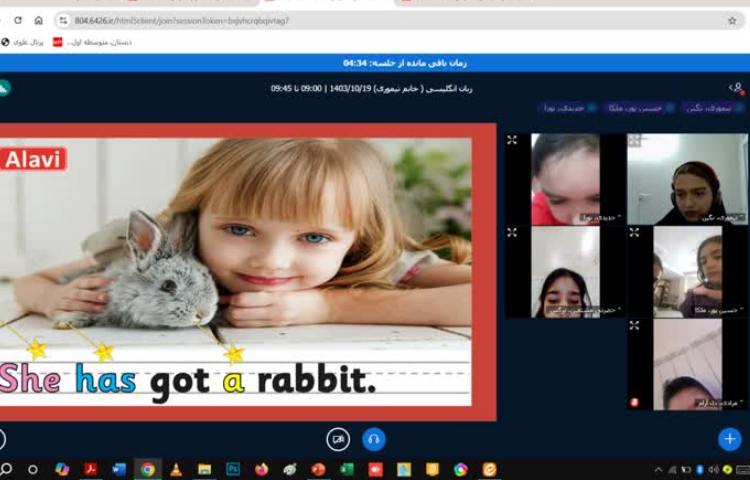Click the Alavi label on the slide
Image resolution: width=750 pixels, height=480 pixels.
pyautogui.click(x=33, y=159)
